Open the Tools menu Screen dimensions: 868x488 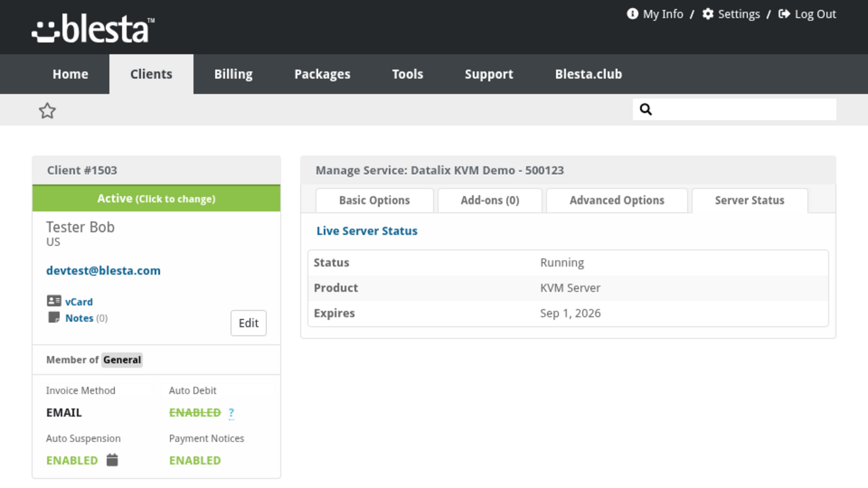(407, 74)
